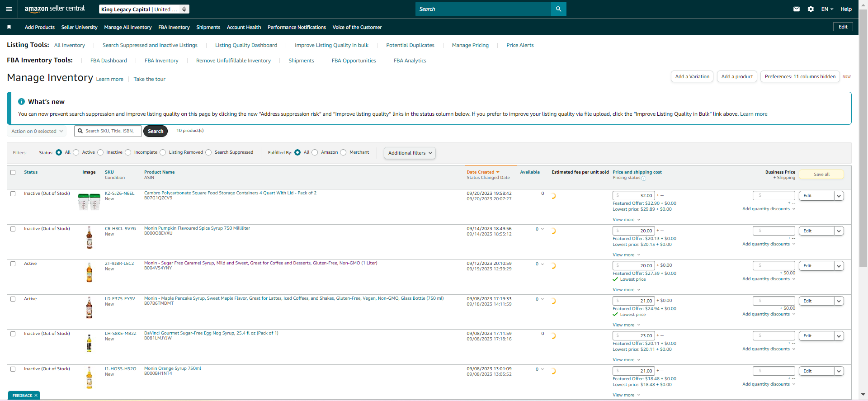Open Add Products menu item
868x401 pixels.
(x=40, y=27)
